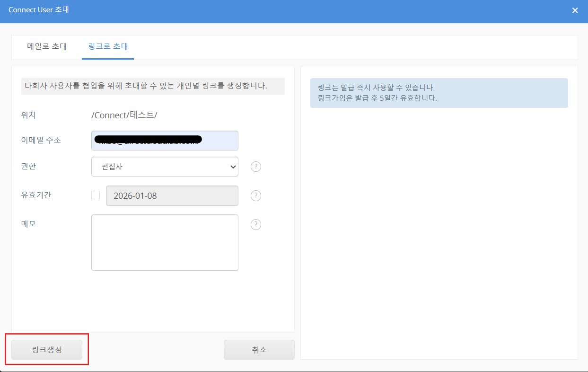
Task: Open the 권한 dropdown showing 편집자
Action: [x=165, y=167]
